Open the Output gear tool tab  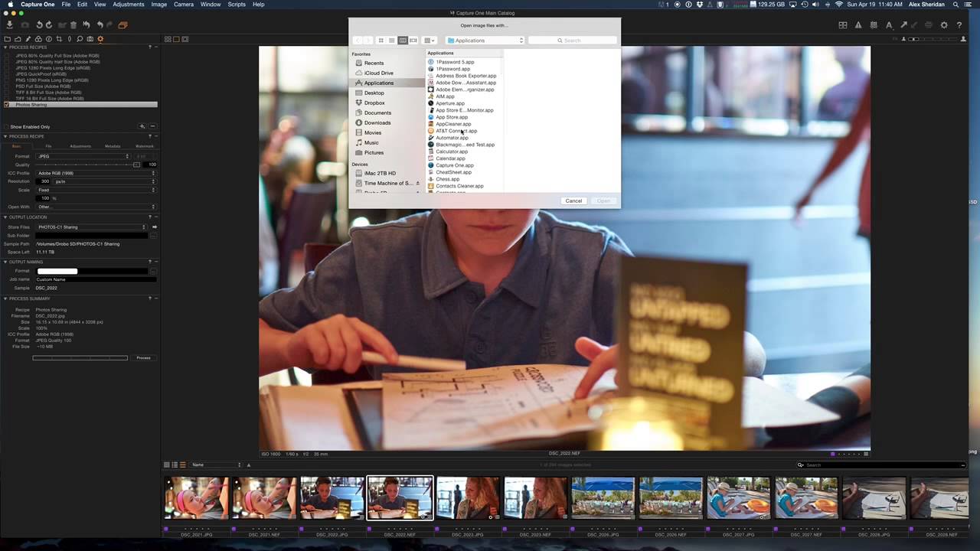click(x=100, y=39)
